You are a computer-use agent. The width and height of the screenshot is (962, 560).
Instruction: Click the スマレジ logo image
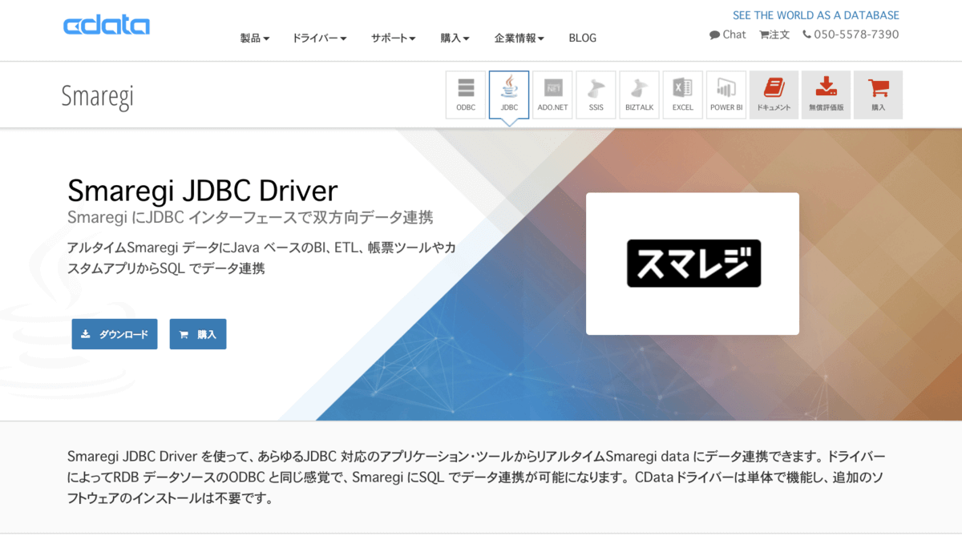pyautogui.click(x=693, y=264)
